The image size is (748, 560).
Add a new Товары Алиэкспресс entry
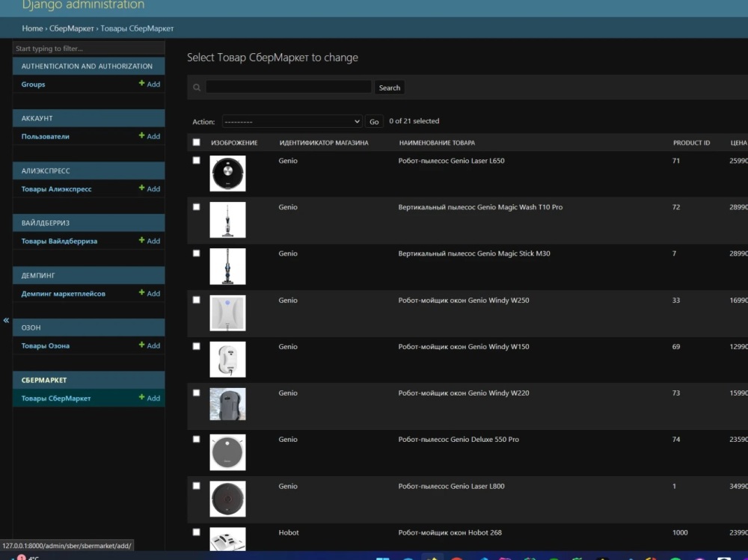click(150, 188)
